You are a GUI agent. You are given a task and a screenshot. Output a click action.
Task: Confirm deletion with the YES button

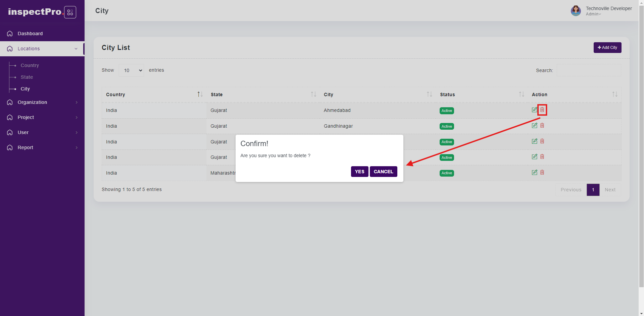[x=359, y=172]
